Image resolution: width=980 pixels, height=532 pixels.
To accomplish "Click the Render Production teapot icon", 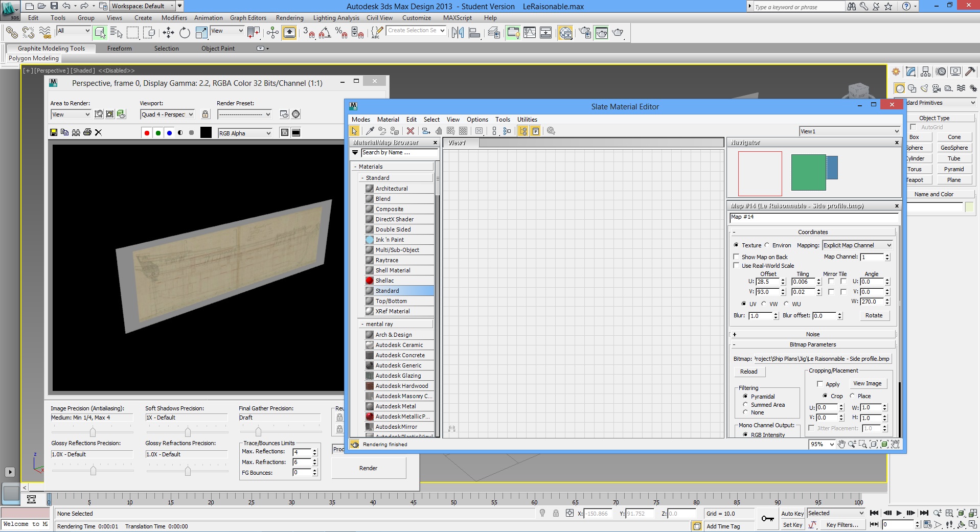I will pos(618,33).
